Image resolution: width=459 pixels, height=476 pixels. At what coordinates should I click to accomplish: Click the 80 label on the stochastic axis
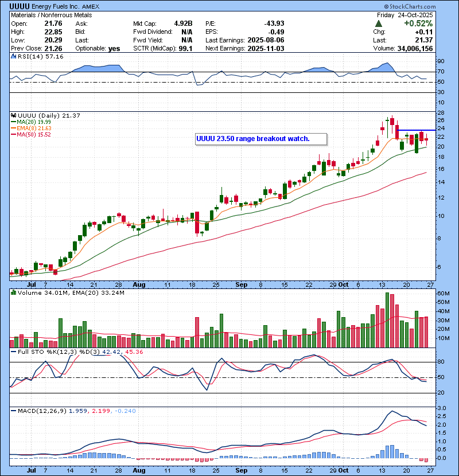(441, 362)
